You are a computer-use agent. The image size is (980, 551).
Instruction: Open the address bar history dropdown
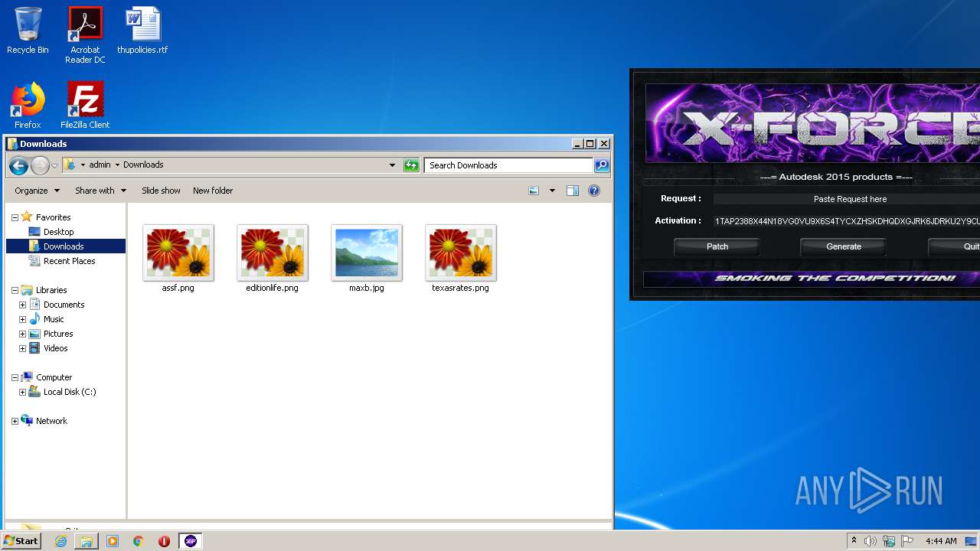click(392, 165)
